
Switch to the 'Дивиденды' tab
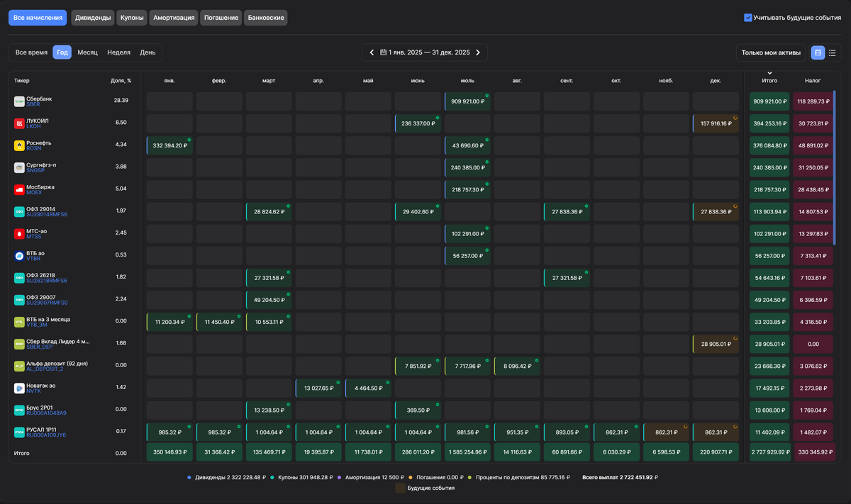point(93,18)
